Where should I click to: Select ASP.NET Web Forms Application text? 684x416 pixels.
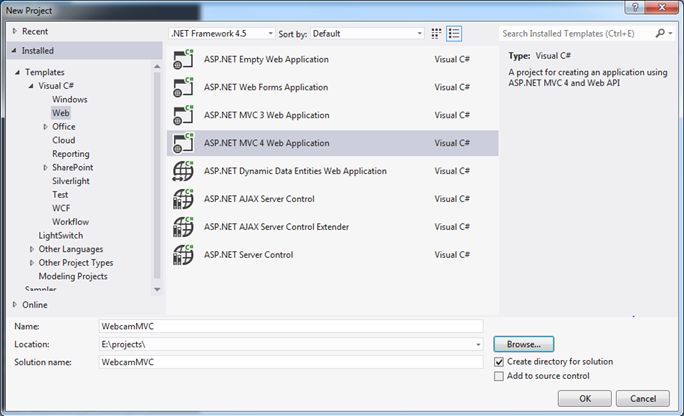266,87
